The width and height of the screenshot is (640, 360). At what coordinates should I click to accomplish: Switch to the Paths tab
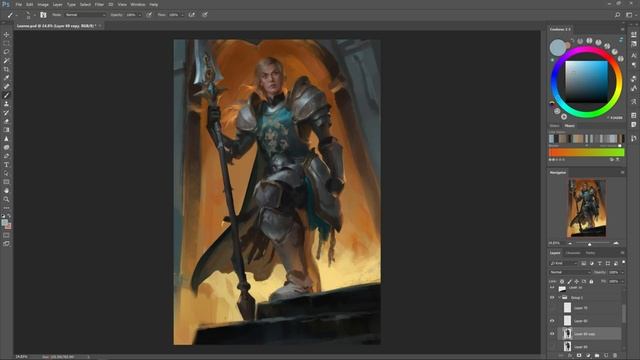590,253
